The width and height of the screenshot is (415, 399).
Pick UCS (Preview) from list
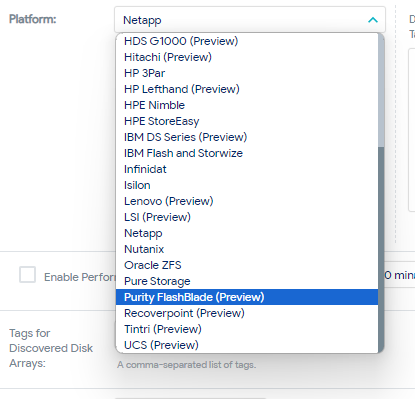point(247,345)
